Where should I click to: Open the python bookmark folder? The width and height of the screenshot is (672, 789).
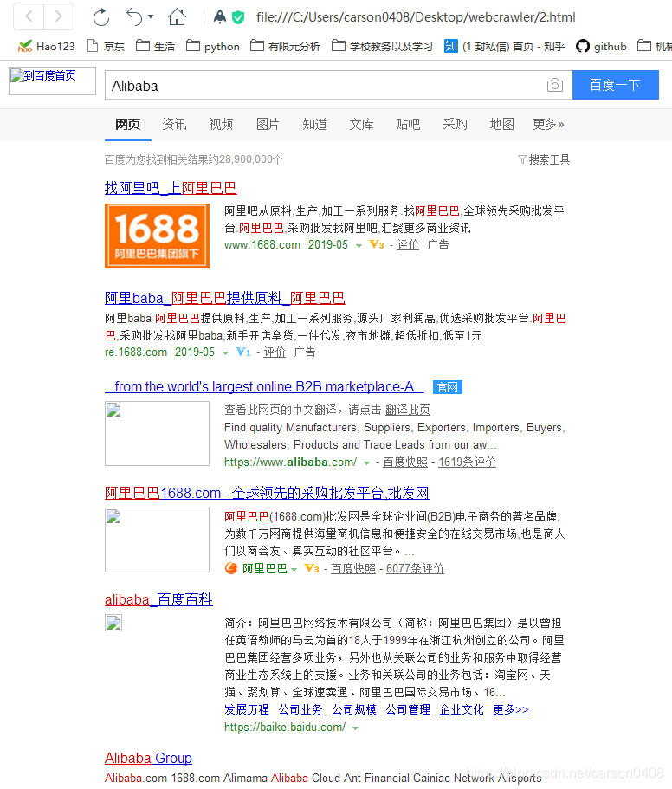coord(213,46)
